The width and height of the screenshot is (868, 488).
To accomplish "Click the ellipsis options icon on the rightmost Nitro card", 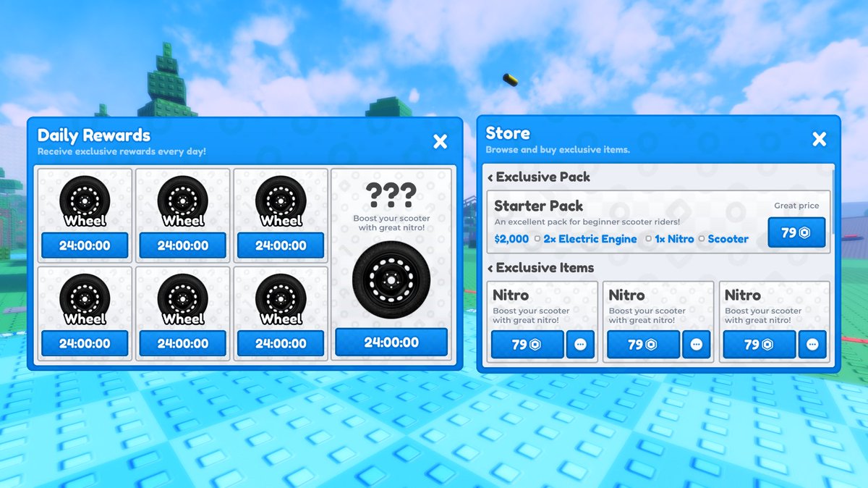I will click(x=813, y=345).
